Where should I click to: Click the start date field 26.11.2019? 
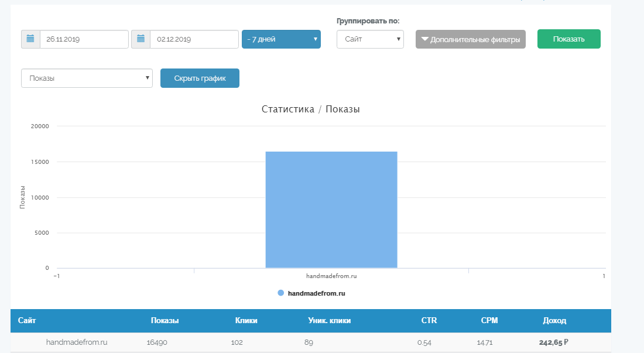click(x=84, y=39)
